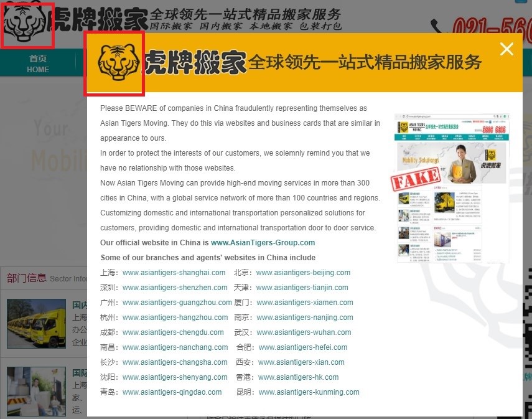
Task: Open the asiantigers-nanchang.com link
Action: coord(175,347)
